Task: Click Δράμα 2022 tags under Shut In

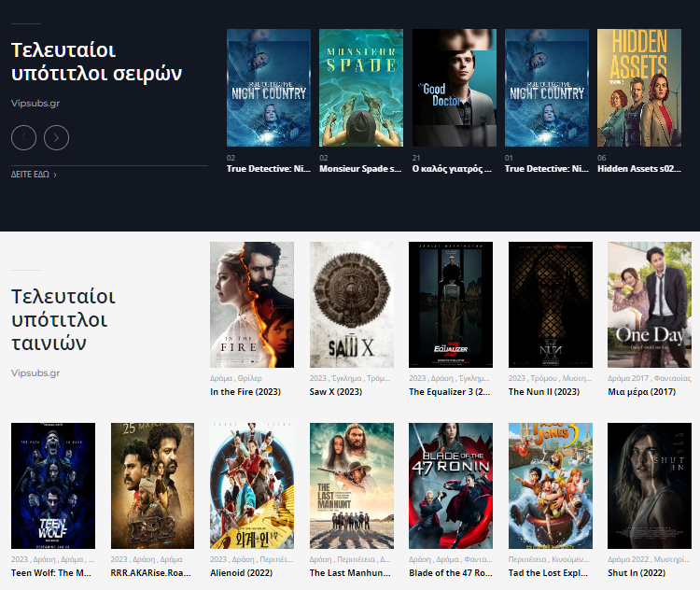Action: tap(649, 559)
